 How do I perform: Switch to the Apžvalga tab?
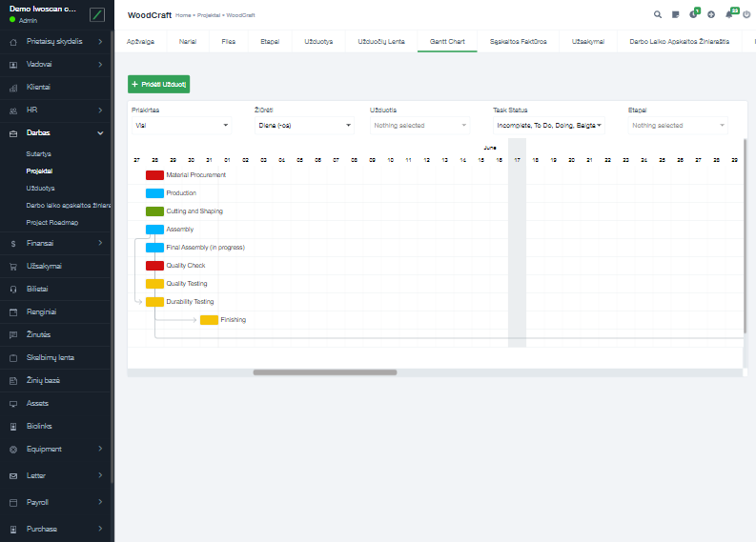point(140,42)
